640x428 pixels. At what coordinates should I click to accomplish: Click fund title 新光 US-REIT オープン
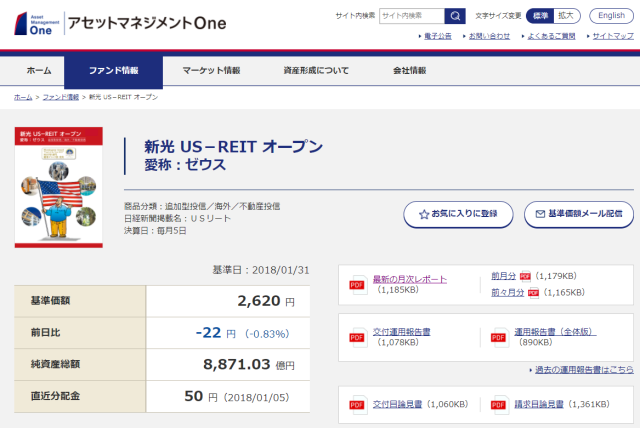point(233,147)
